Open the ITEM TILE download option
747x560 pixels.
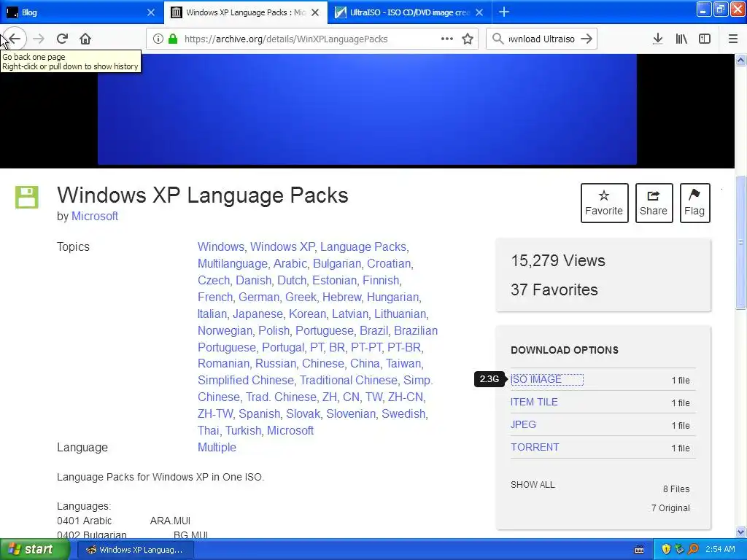534,402
